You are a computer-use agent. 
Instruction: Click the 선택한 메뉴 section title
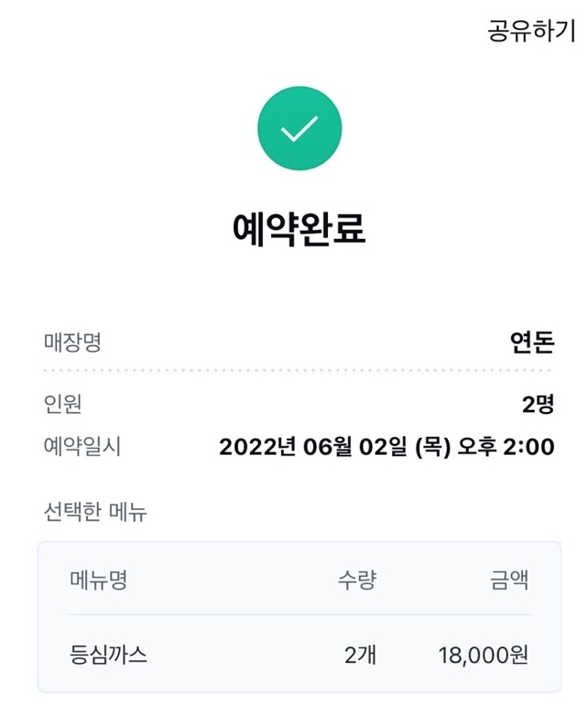[95, 512]
